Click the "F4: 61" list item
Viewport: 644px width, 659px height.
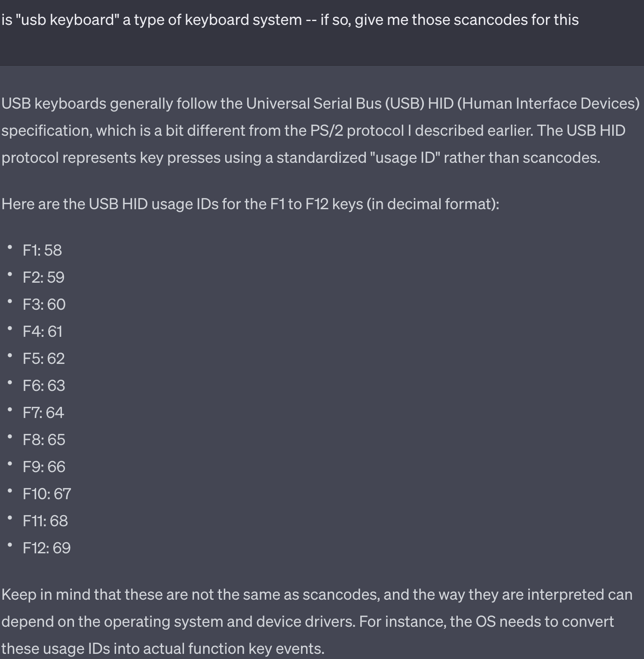tap(43, 331)
